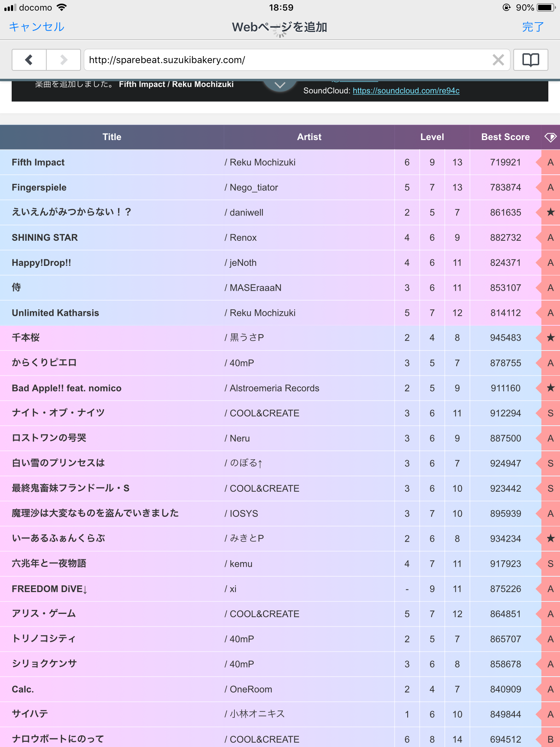The height and width of the screenshot is (747, 560).
Task: Tap 完了 to finish
Action: (x=533, y=27)
